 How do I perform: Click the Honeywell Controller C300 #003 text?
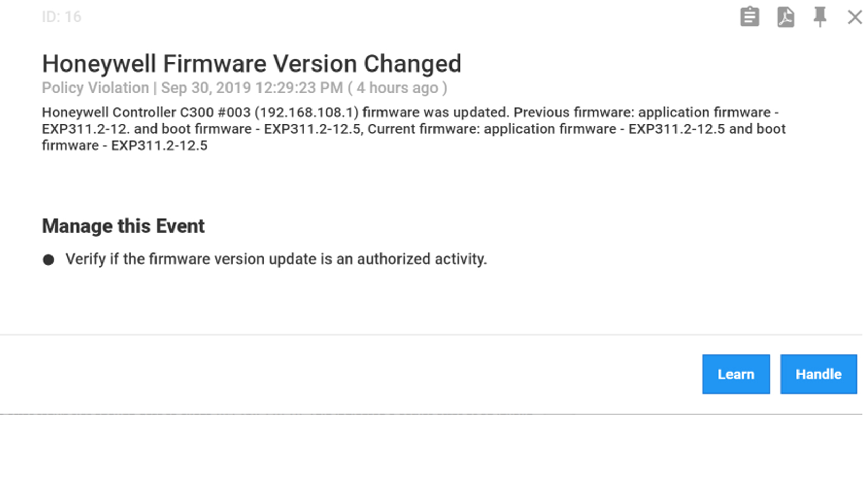point(146,113)
